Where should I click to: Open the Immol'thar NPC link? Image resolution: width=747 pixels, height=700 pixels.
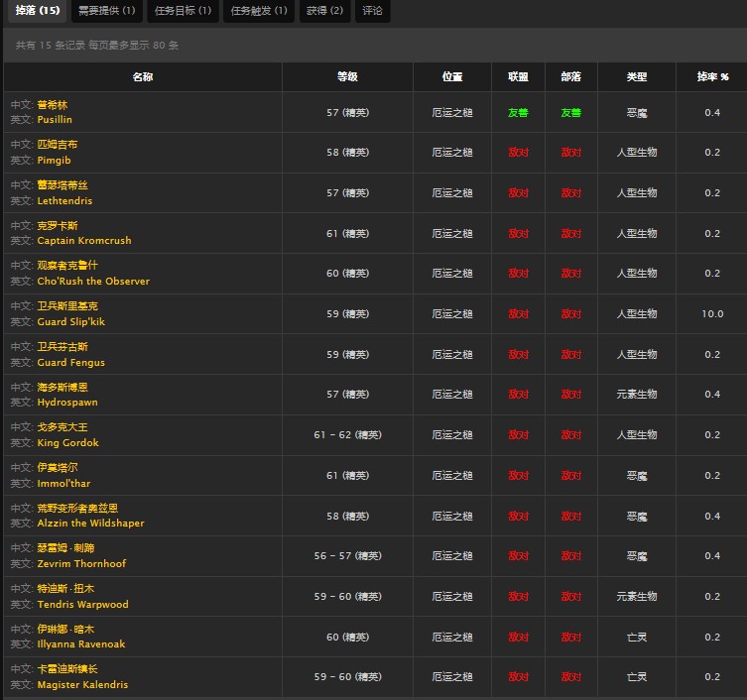coord(64,484)
